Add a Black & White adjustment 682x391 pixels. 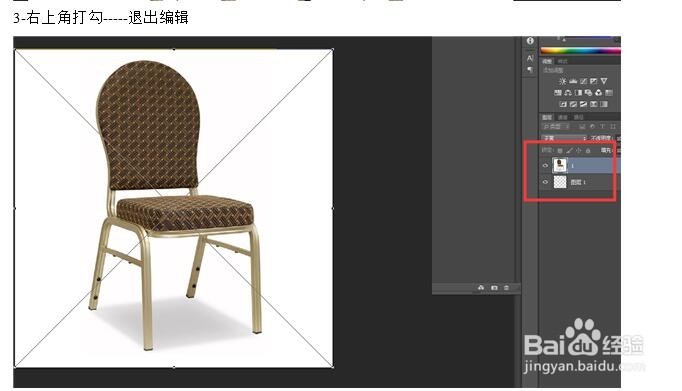click(578, 93)
